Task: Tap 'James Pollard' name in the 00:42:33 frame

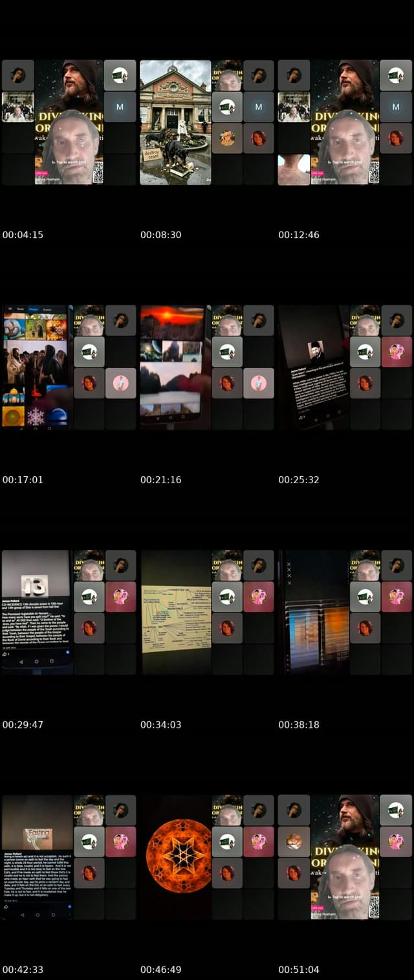Action: click(13, 854)
